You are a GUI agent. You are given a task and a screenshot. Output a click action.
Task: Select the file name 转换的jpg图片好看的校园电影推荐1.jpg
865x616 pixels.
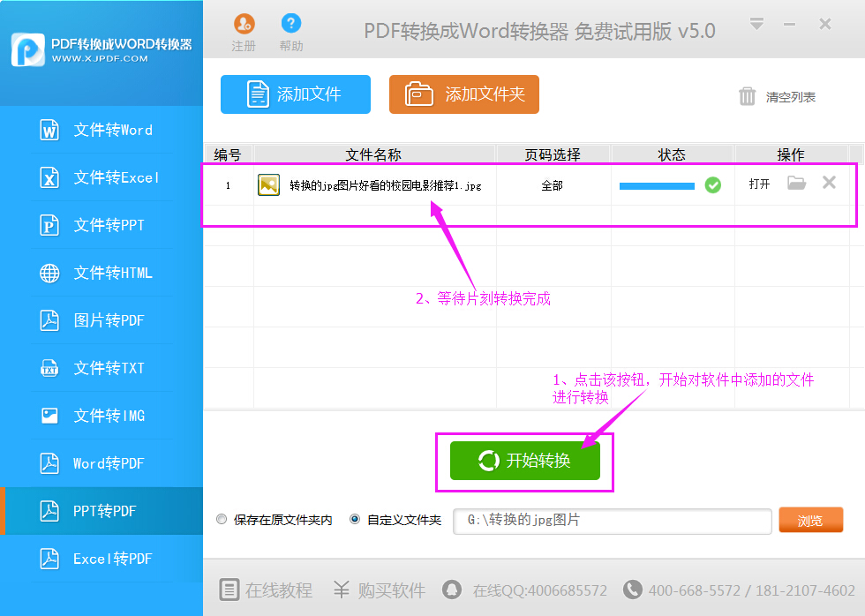coord(386,186)
